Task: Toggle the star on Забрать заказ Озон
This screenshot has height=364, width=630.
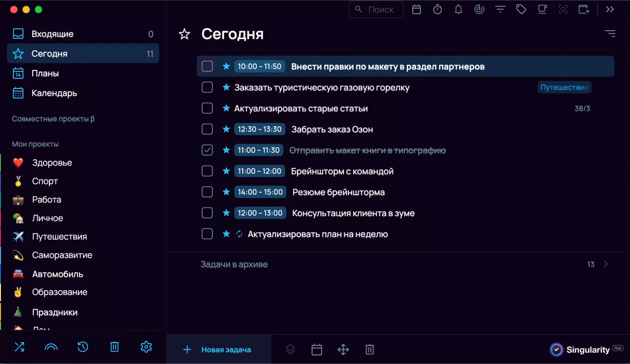Action: (226, 129)
